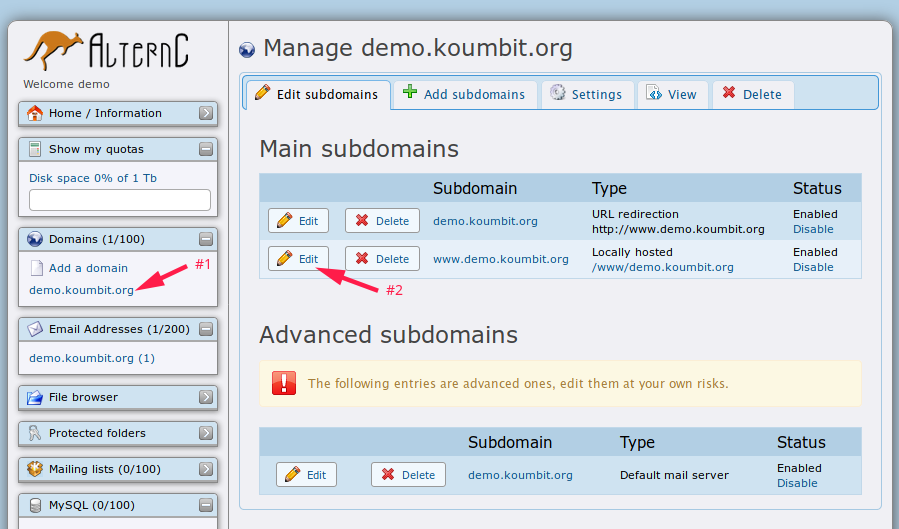Click the File browser folder icon

(35, 397)
